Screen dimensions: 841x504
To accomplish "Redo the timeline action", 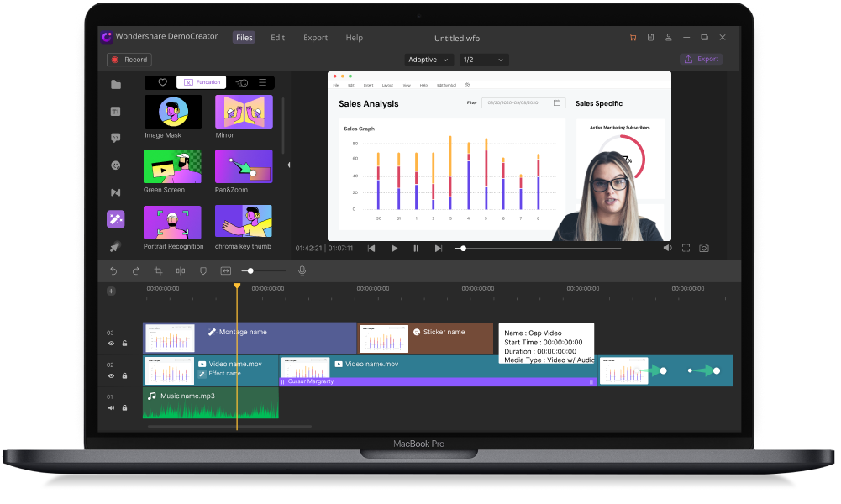I will [x=136, y=270].
